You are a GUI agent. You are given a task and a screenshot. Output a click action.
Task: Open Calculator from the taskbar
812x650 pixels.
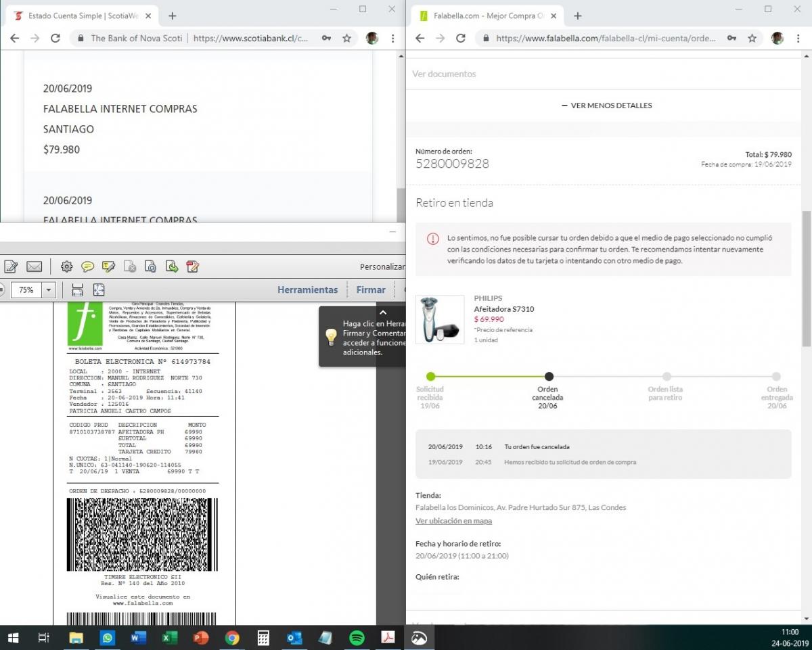point(263,638)
